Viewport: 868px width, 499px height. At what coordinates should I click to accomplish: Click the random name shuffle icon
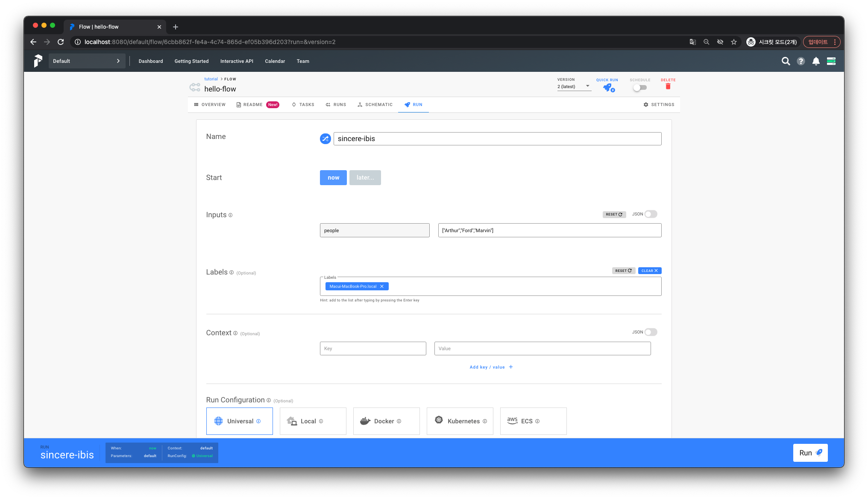[325, 139]
